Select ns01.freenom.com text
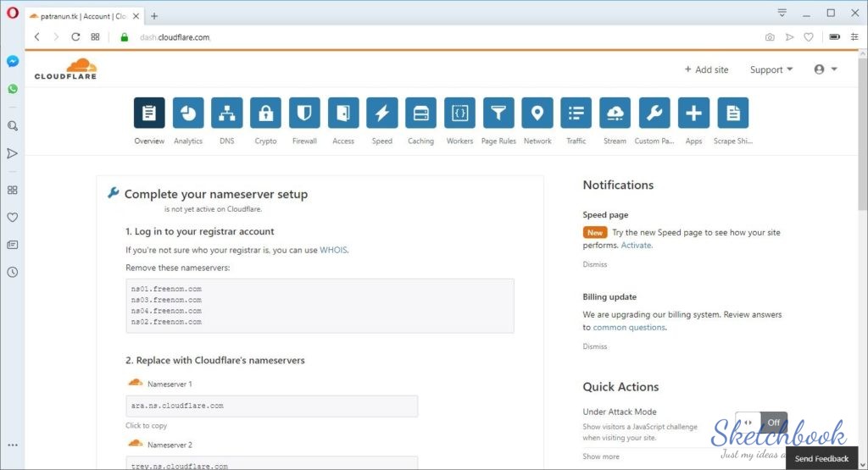Screen dimensions: 868x470 pyautogui.click(x=166, y=289)
